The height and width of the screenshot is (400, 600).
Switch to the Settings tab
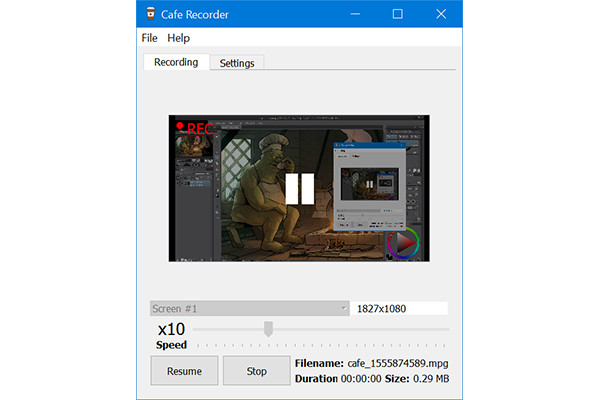pos(237,63)
